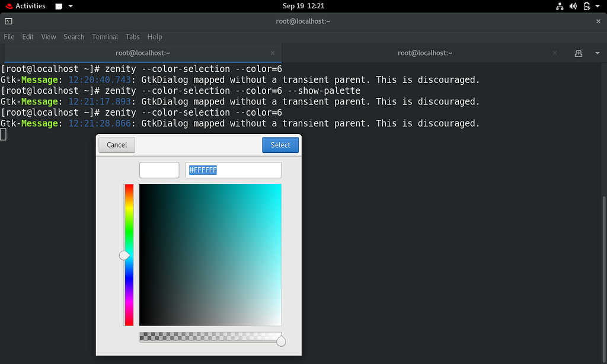
Task: Click the power/battery status icon
Action: click(587, 6)
